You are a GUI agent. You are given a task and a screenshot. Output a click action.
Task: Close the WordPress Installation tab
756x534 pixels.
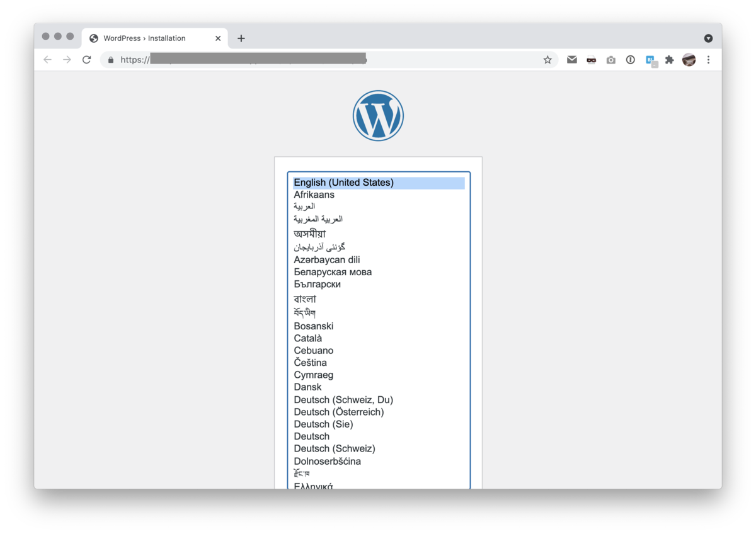[x=218, y=38]
